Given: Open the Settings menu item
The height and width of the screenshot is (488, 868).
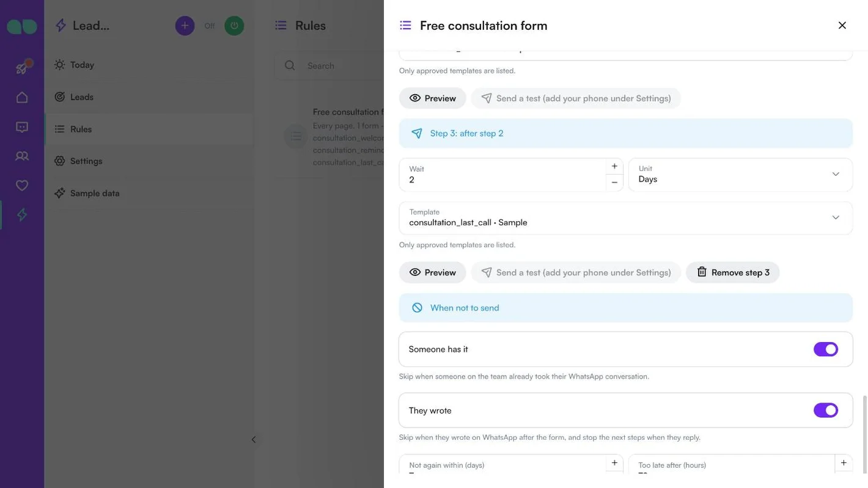Looking at the screenshot, I should coord(86,161).
